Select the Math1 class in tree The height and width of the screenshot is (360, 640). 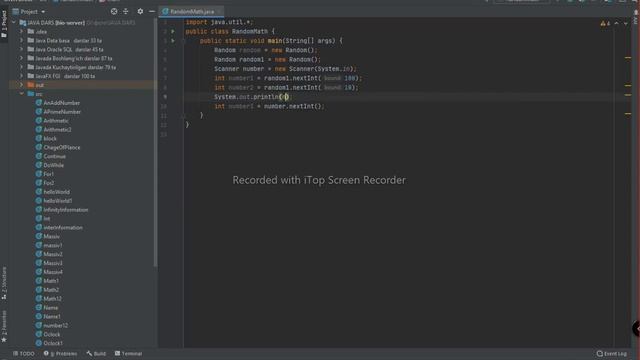(51, 281)
